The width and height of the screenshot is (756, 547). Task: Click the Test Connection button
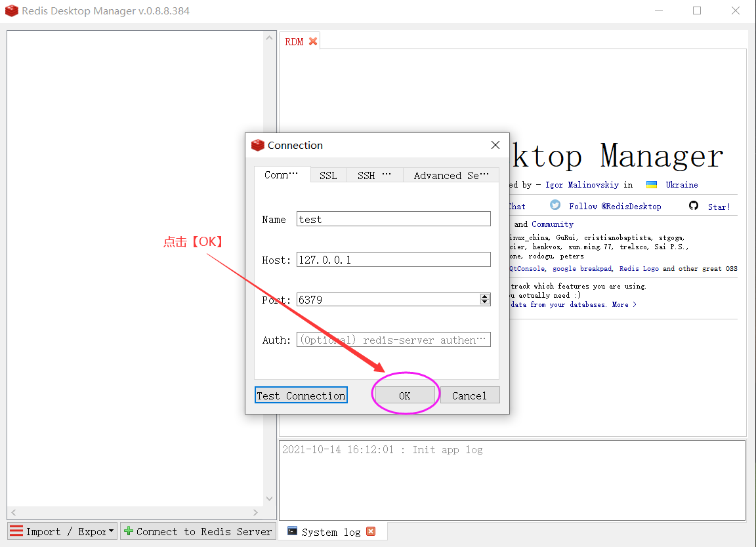[301, 395]
